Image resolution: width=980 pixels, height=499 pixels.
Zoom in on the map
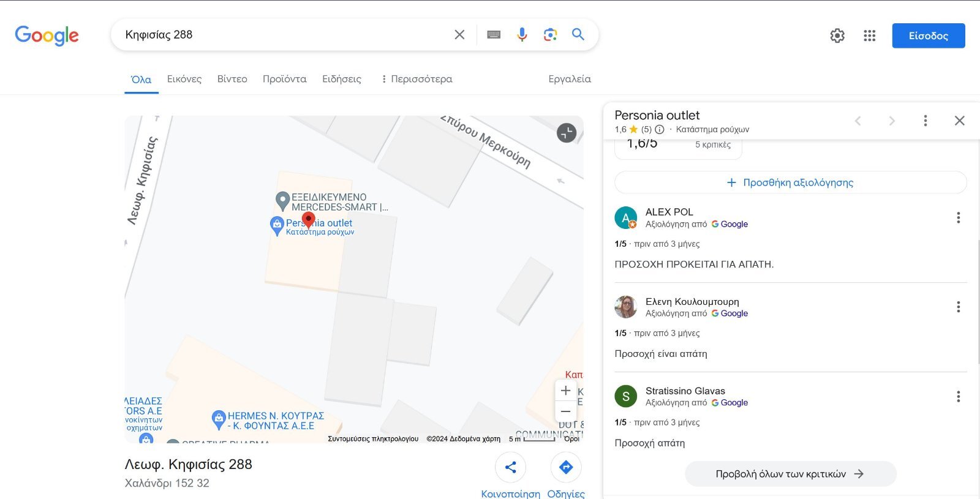click(565, 391)
